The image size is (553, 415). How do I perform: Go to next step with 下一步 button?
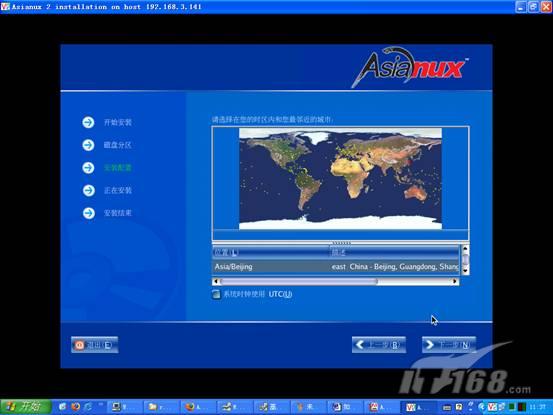click(449, 344)
